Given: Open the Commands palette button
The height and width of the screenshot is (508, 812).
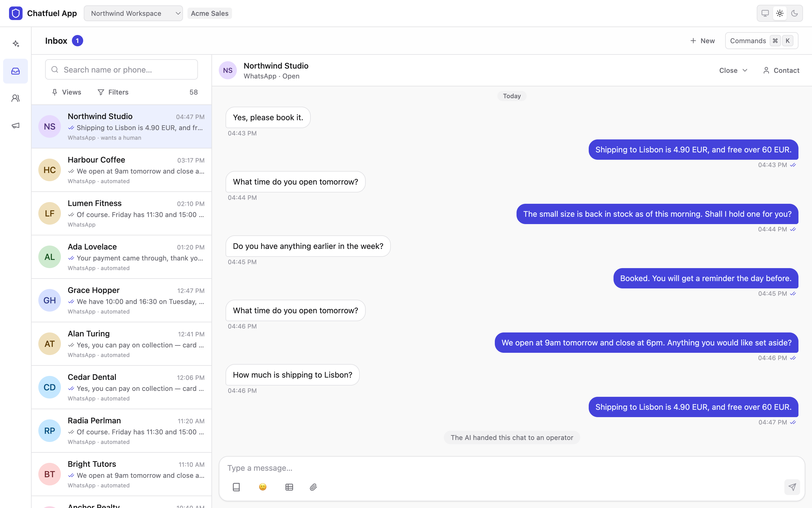Looking at the screenshot, I should coord(762,41).
